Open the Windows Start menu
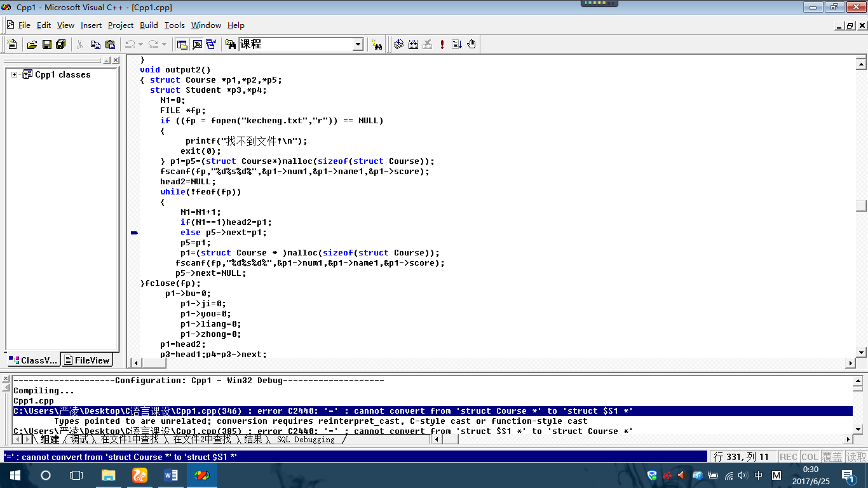Image resolution: width=868 pixels, height=488 pixels. 15,475
